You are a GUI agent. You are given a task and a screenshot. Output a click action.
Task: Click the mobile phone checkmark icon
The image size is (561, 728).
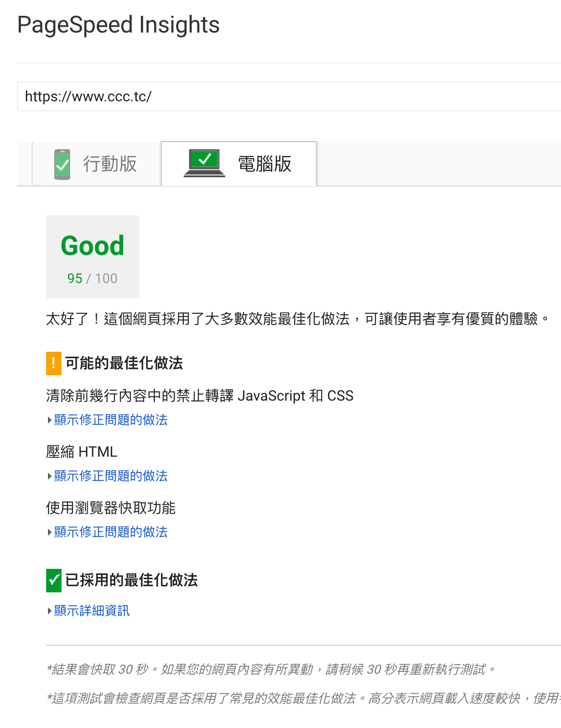click(x=62, y=165)
